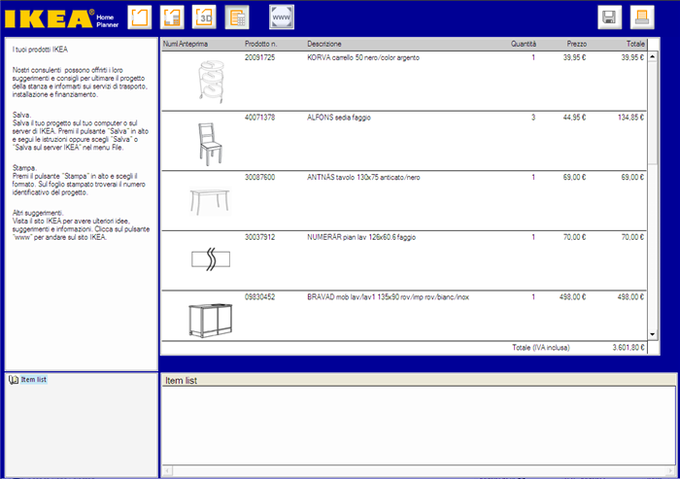Click the Anteprima column header

coord(193,44)
